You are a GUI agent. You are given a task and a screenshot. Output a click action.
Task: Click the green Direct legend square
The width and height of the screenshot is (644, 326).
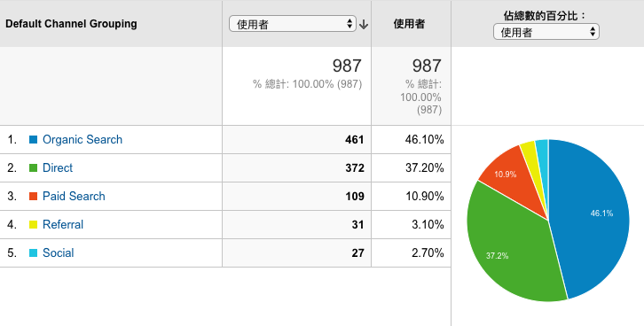click(x=34, y=167)
